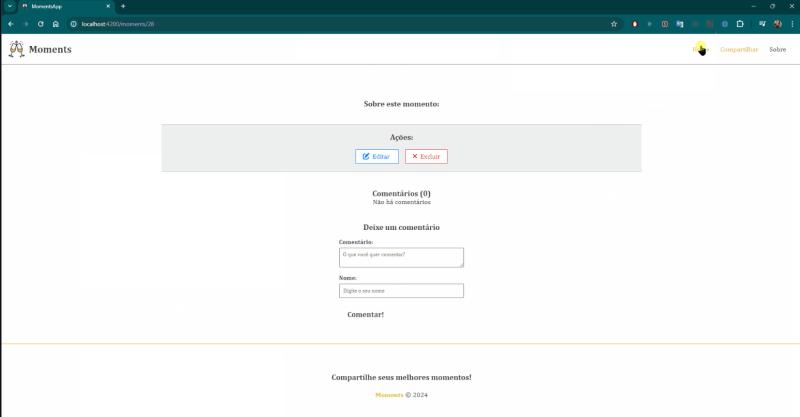Click the blue circular extension icon

click(x=724, y=24)
